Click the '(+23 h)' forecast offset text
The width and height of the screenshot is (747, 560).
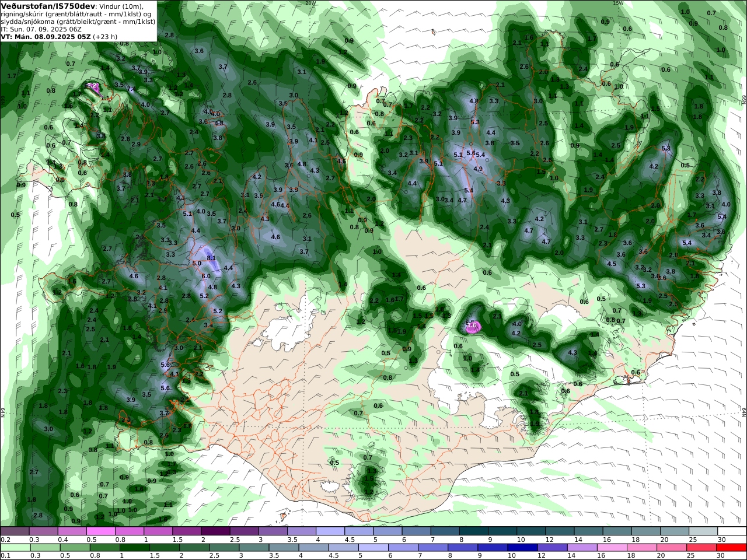point(105,36)
